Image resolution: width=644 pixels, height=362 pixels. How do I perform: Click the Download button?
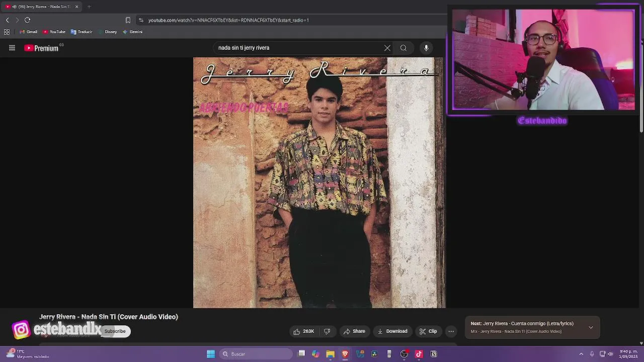(x=392, y=331)
